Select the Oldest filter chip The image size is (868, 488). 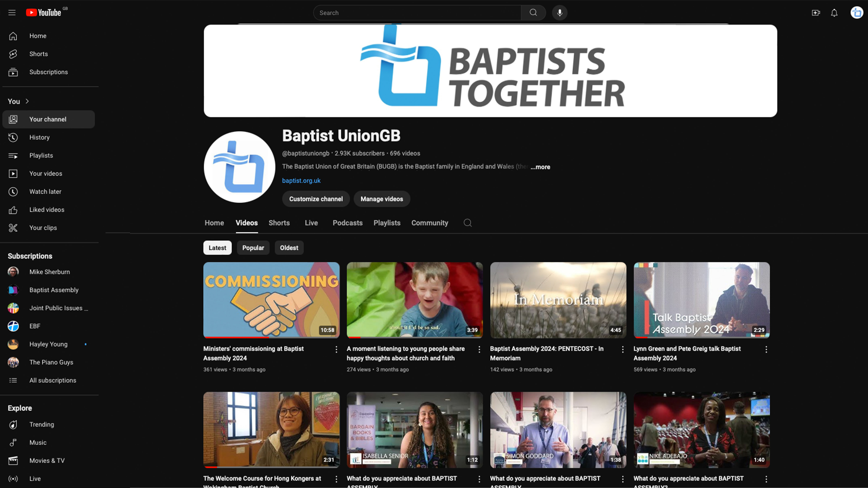tap(289, 248)
